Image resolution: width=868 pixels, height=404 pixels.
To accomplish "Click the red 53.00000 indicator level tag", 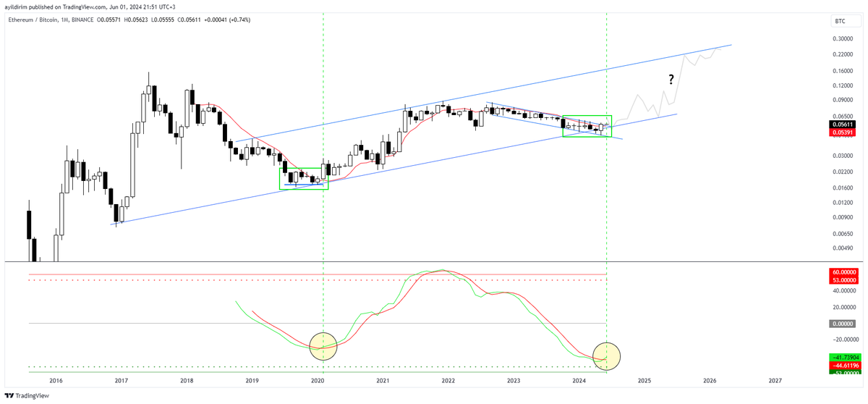I will 843,280.
